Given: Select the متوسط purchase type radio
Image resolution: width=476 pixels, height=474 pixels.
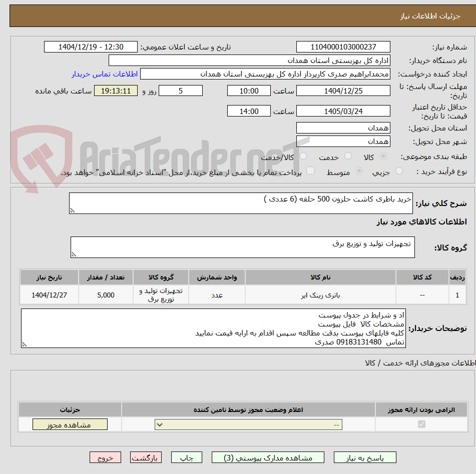Looking at the screenshot, I should 359,171.
